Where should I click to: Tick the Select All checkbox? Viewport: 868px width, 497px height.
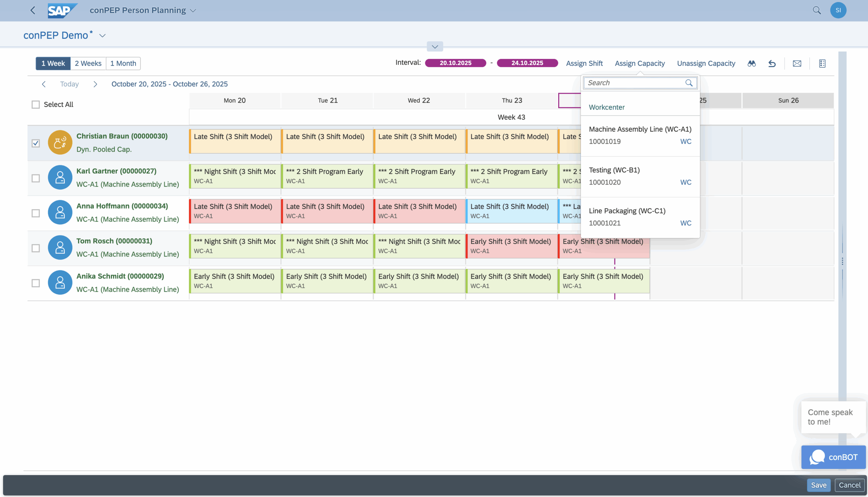[x=36, y=104]
